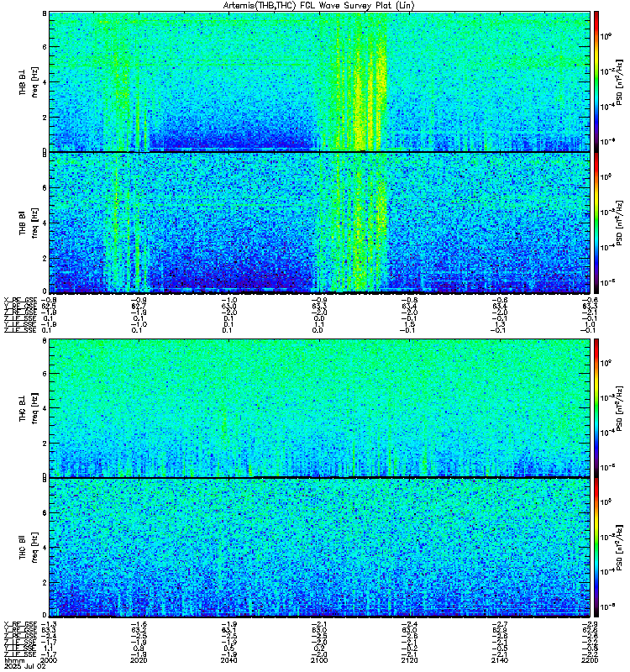Image resolution: width=630 pixels, height=672 pixels.
Task: Click the 'THC B∥ freq [Hz]' axis label
Action: (28, 548)
